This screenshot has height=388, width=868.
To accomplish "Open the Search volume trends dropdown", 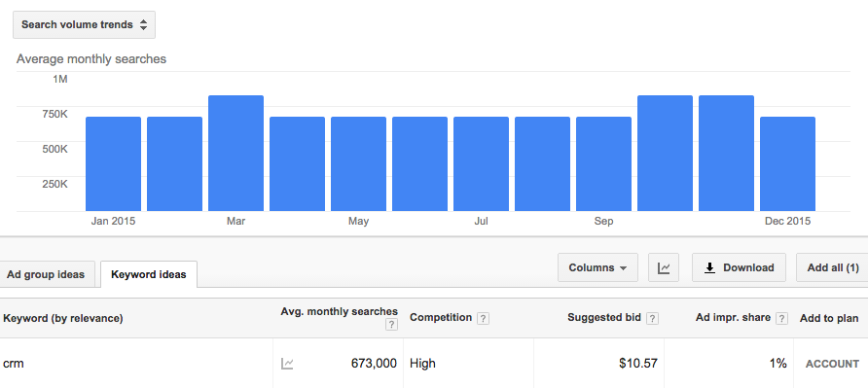I will tap(84, 25).
